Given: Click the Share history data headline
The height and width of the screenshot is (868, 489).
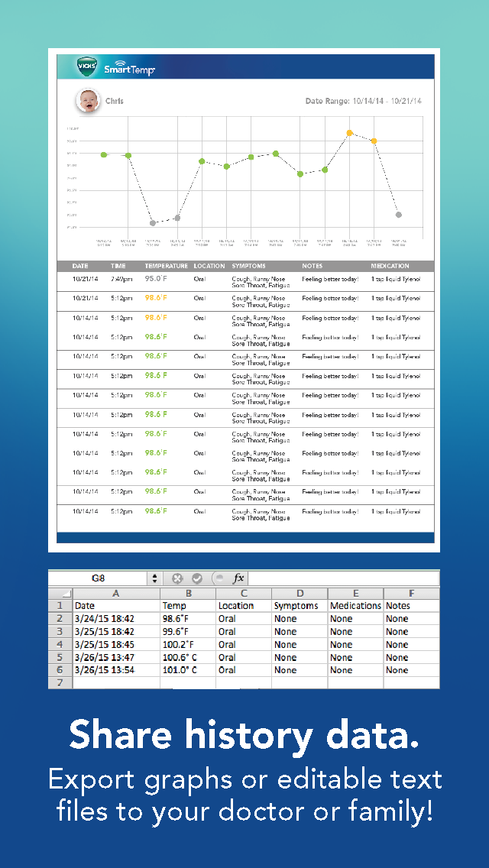Looking at the screenshot, I should tap(244, 737).
